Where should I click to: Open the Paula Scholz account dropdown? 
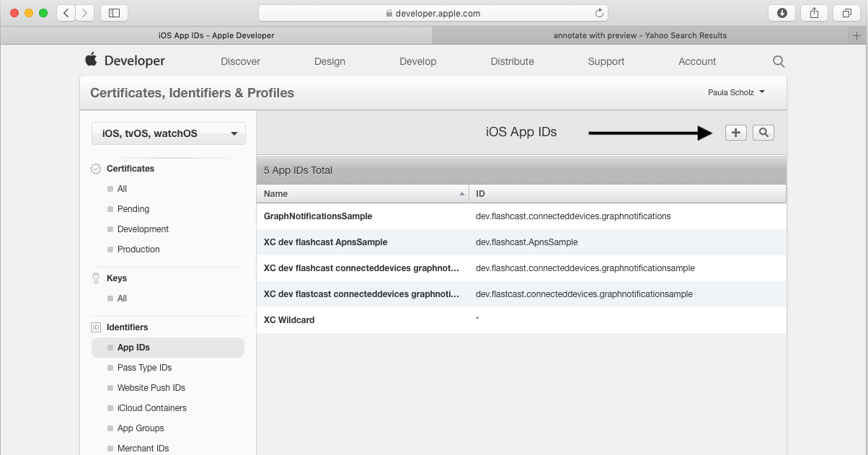(736, 92)
